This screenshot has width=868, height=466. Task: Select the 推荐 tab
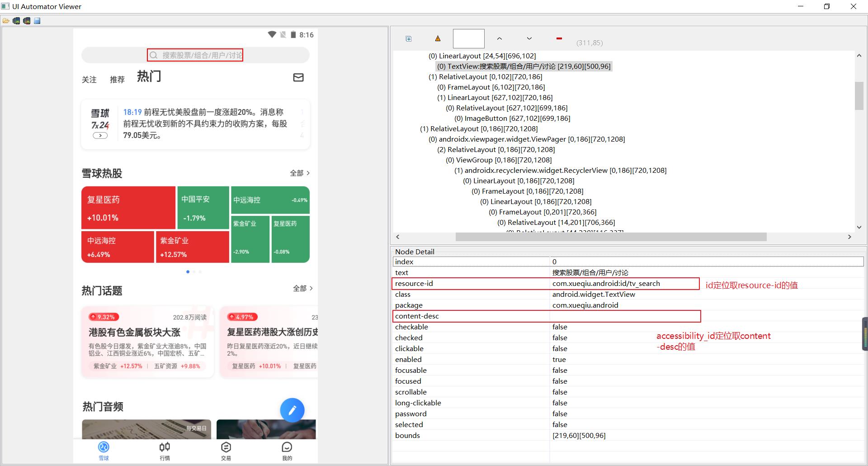pos(117,80)
